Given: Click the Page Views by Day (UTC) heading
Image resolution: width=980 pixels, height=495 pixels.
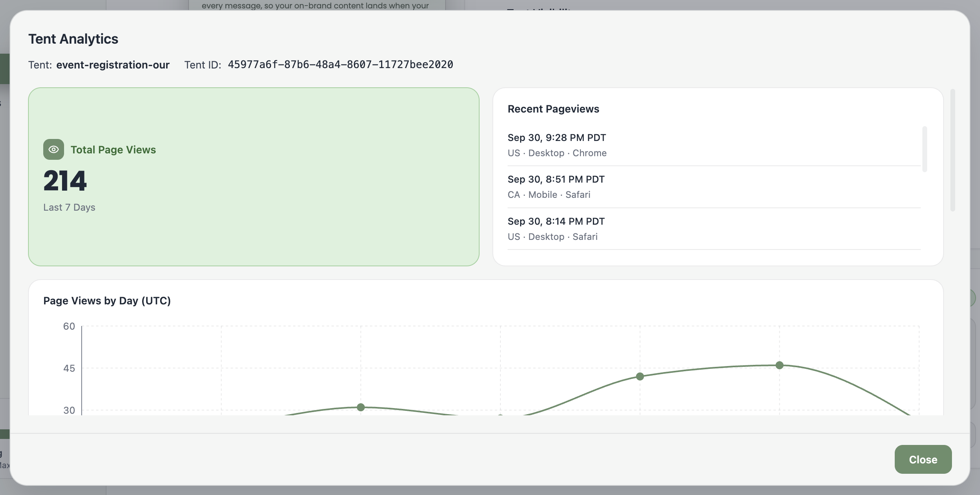Looking at the screenshot, I should 107,301.
